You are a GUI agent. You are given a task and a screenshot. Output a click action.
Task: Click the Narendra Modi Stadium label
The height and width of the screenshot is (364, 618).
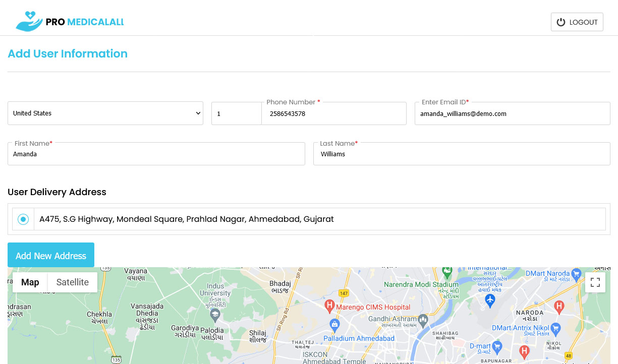click(421, 285)
